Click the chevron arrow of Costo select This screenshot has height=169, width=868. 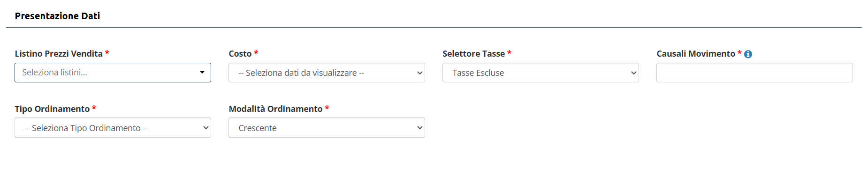pos(420,73)
